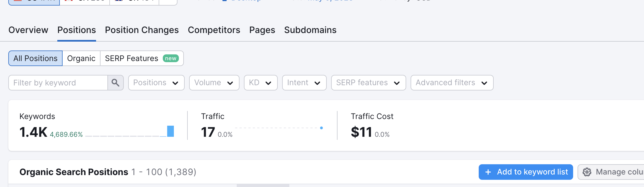
Task: Click the Traffic trend data point dot
Action: (321, 128)
